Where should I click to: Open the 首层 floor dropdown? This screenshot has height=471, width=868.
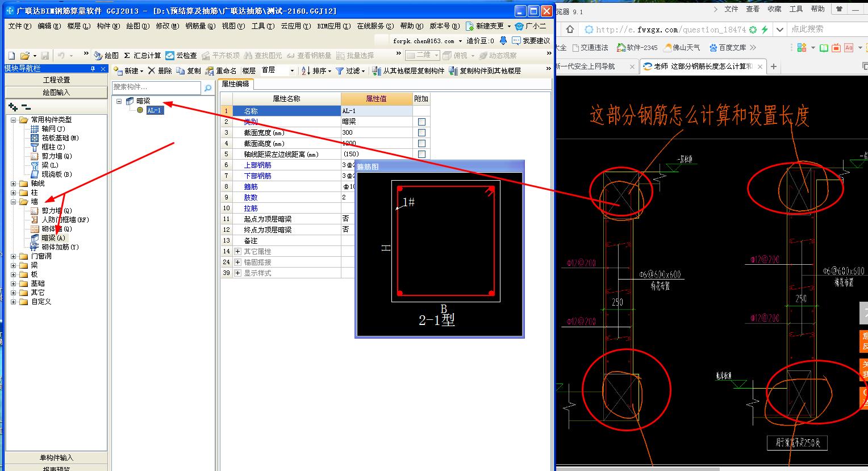click(292, 70)
